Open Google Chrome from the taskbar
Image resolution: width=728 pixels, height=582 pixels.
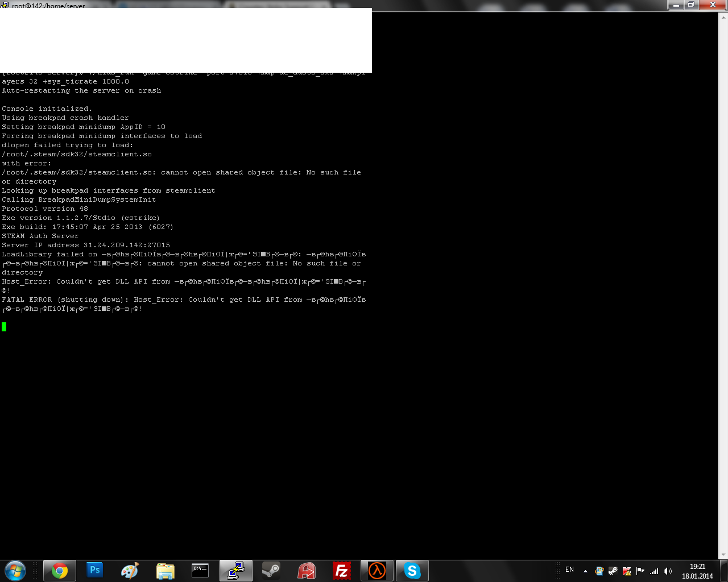click(60, 571)
